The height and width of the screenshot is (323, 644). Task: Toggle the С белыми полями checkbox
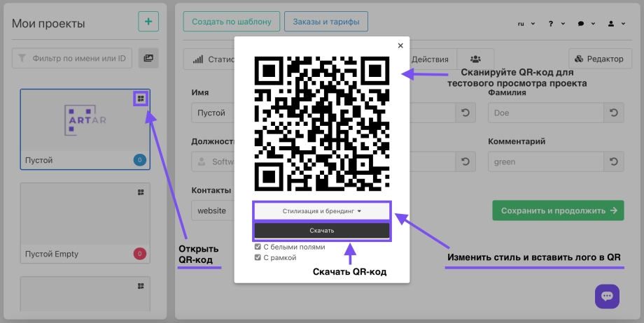pyautogui.click(x=258, y=247)
